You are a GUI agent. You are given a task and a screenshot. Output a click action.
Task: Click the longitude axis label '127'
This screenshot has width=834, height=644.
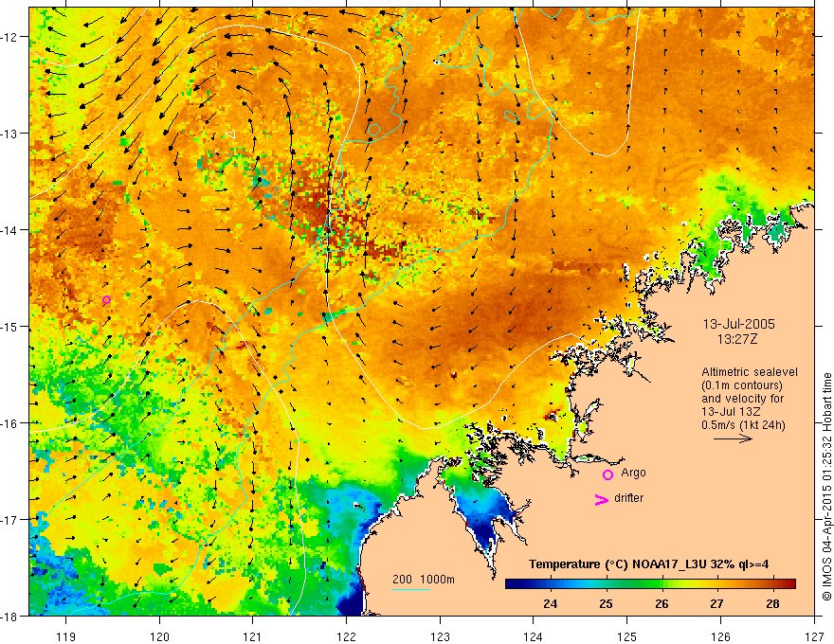click(814, 636)
